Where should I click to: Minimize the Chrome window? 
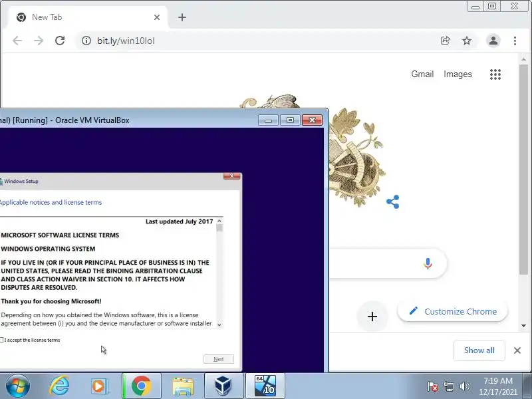pyautogui.click(x=475, y=7)
